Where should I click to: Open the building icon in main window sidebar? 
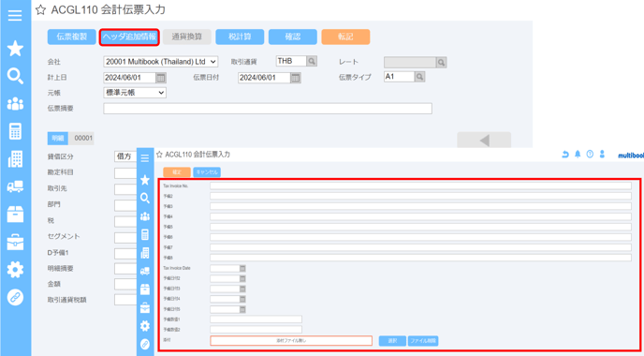[x=15, y=159]
